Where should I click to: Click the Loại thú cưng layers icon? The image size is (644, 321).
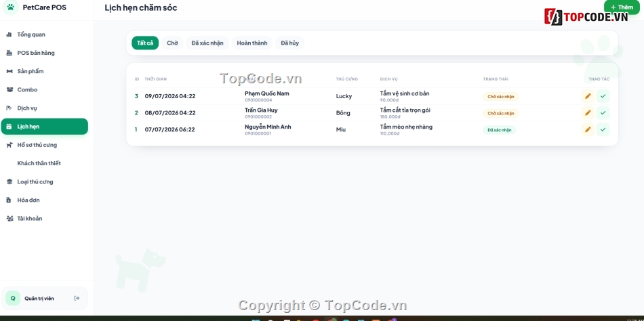tap(9, 181)
